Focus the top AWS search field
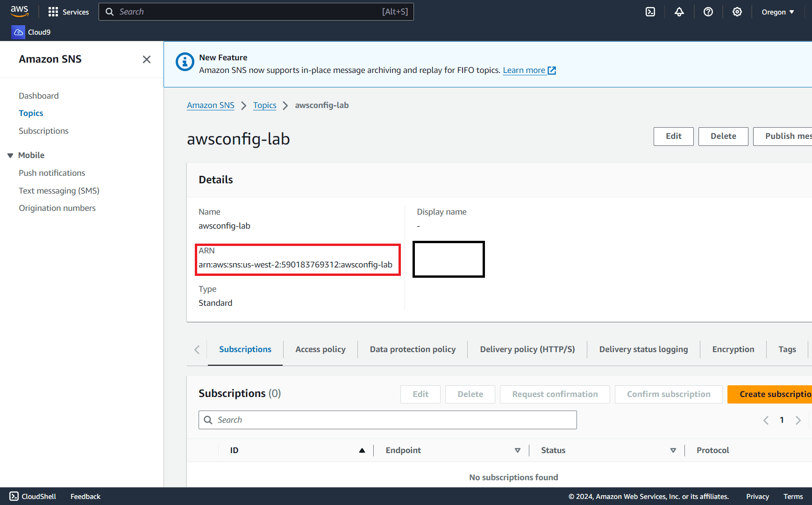812x505 pixels. [256, 12]
